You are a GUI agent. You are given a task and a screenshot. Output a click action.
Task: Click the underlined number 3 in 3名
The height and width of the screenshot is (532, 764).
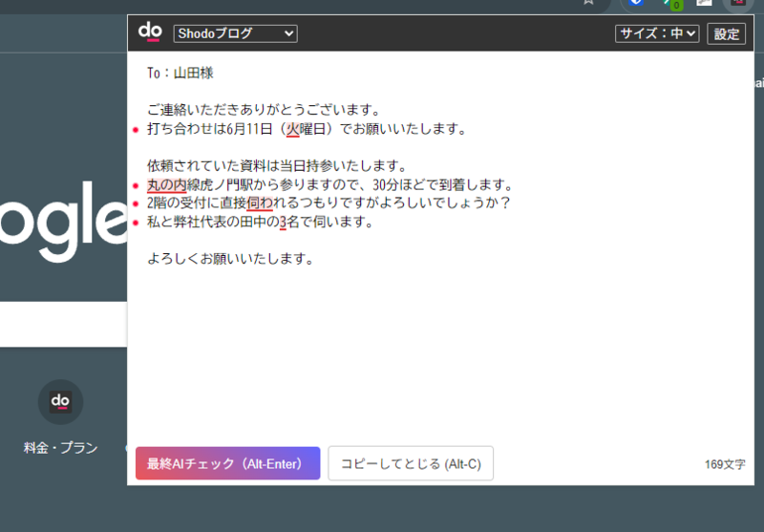click(283, 223)
